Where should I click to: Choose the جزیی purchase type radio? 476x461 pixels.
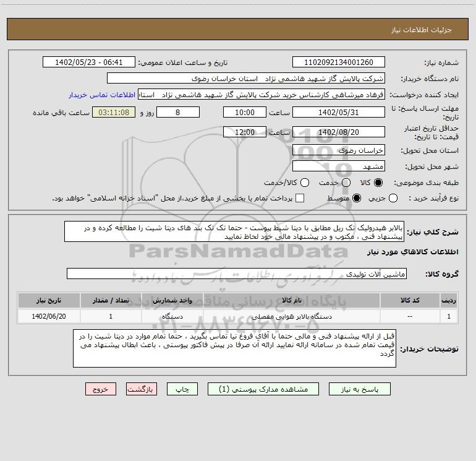393,198
